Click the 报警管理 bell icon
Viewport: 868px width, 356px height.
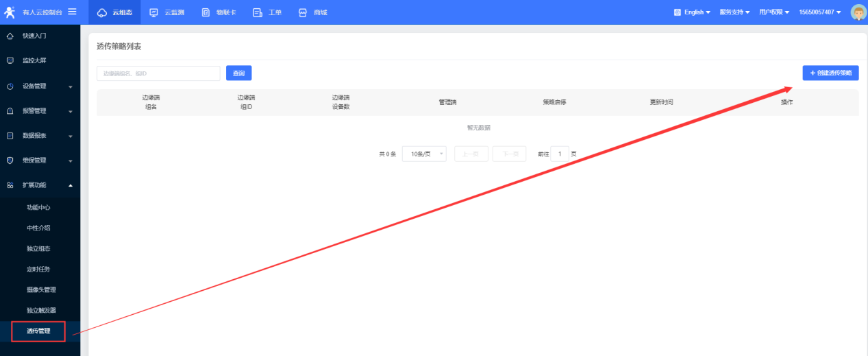[10, 111]
